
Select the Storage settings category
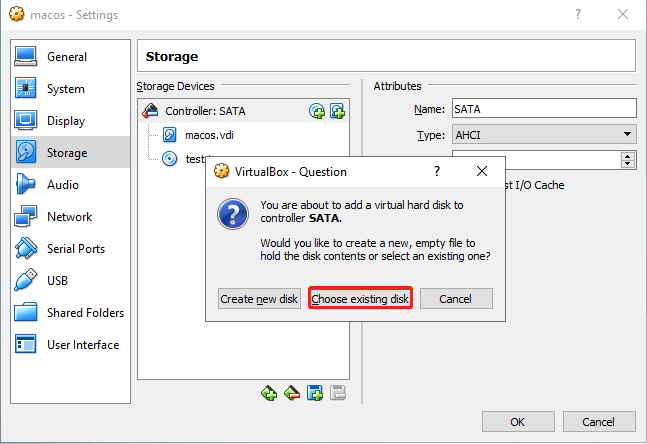[71, 152]
